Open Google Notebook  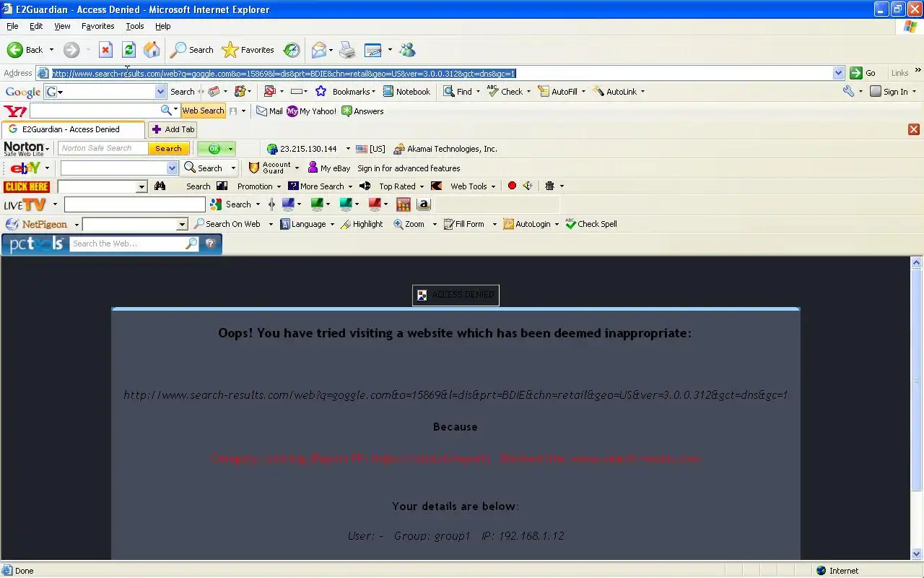tap(406, 92)
